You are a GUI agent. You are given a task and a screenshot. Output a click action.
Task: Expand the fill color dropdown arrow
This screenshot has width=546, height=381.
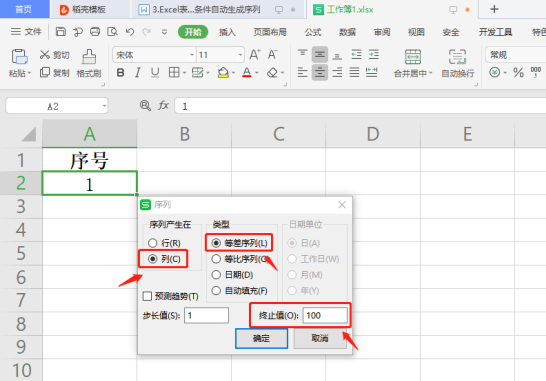pyautogui.click(x=233, y=73)
